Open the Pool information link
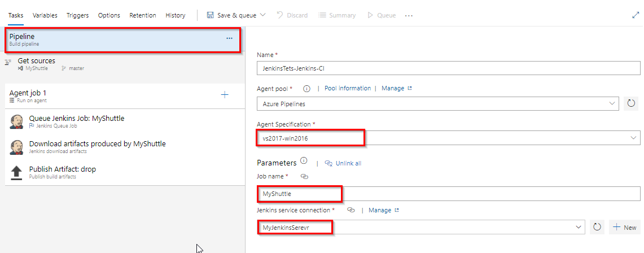 coord(348,88)
